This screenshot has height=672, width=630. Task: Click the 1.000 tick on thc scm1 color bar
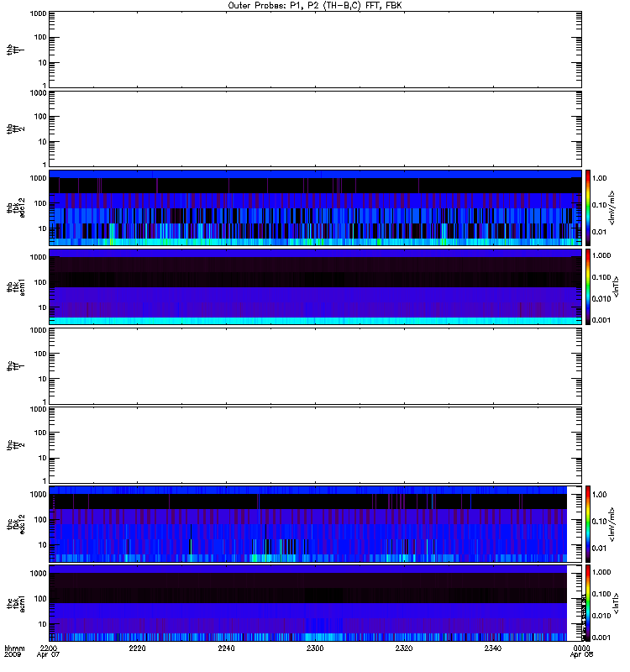pos(601,572)
